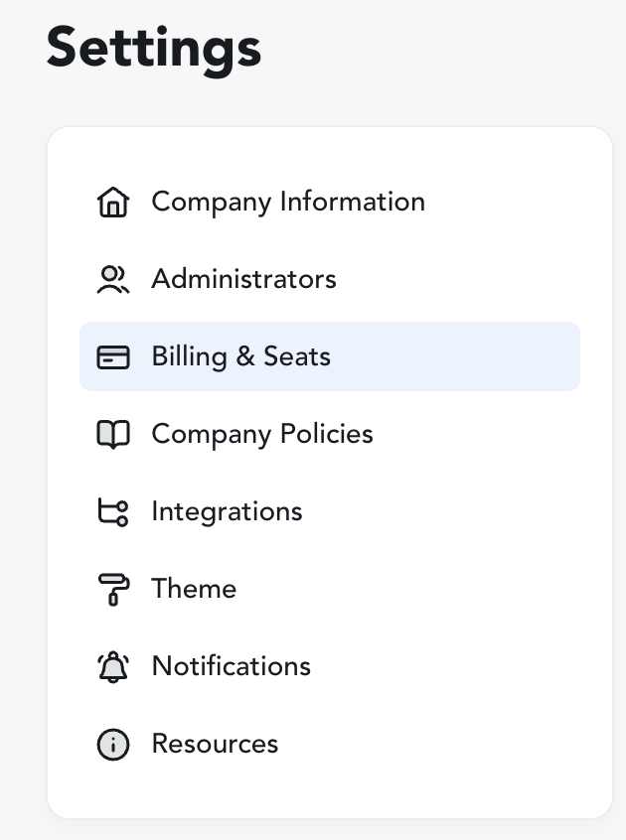626x840 pixels.
Task: Click gray background right of Settings heading
Action: (447, 50)
